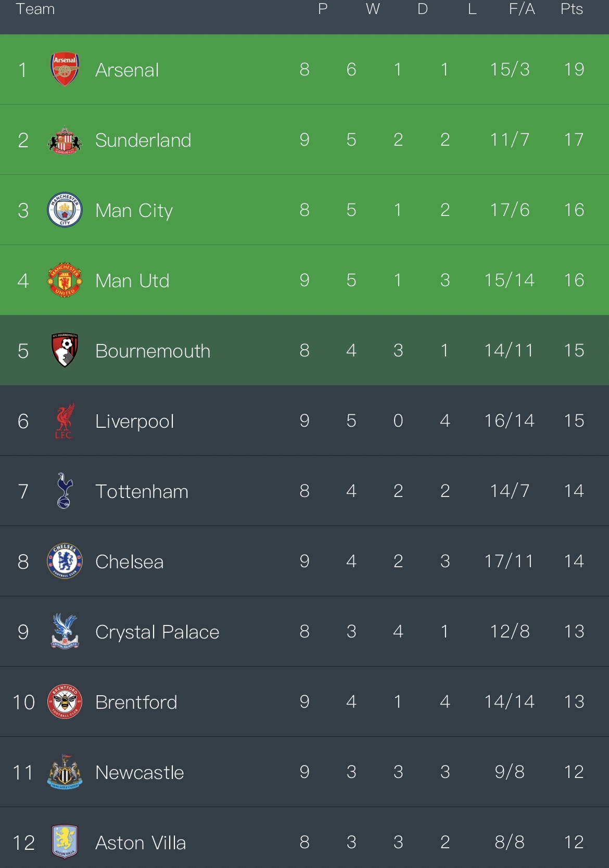Image resolution: width=609 pixels, height=868 pixels.
Task: Tap the Aston Villa badge
Action: click(x=65, y=841)
